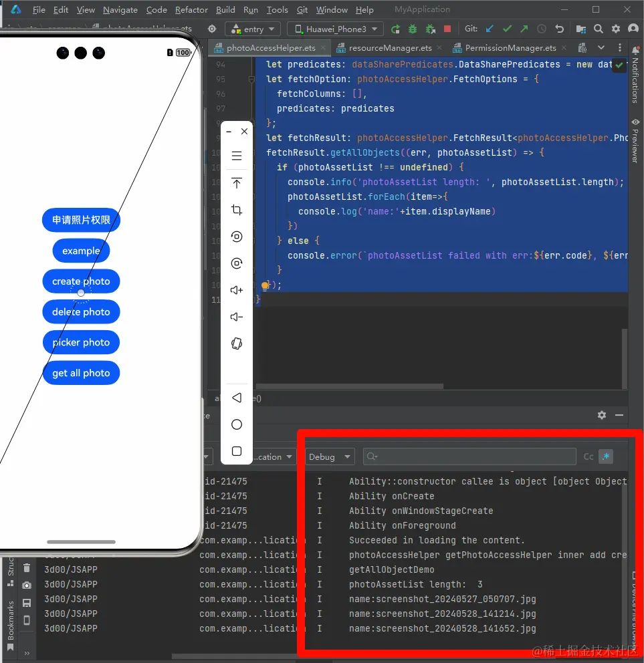Open the File menu
The image size is (644, 663).
point(39,10)
